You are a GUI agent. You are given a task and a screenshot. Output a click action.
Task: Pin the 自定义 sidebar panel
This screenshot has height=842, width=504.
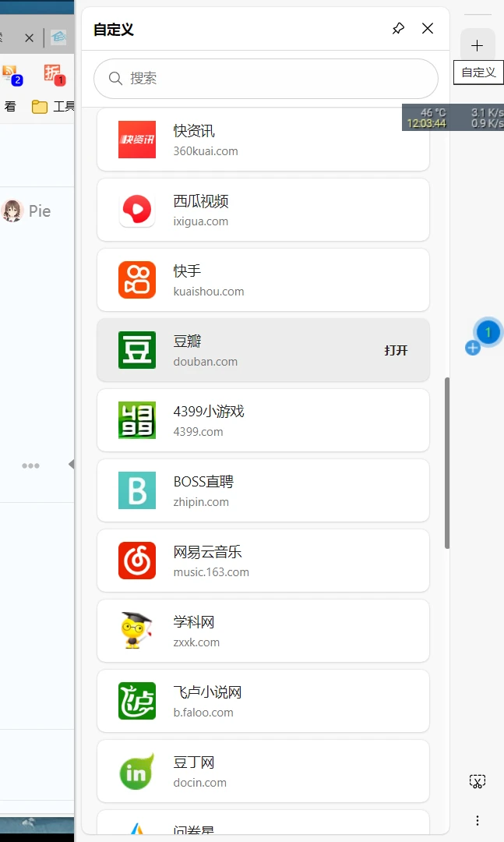click(x=398, y=29)
